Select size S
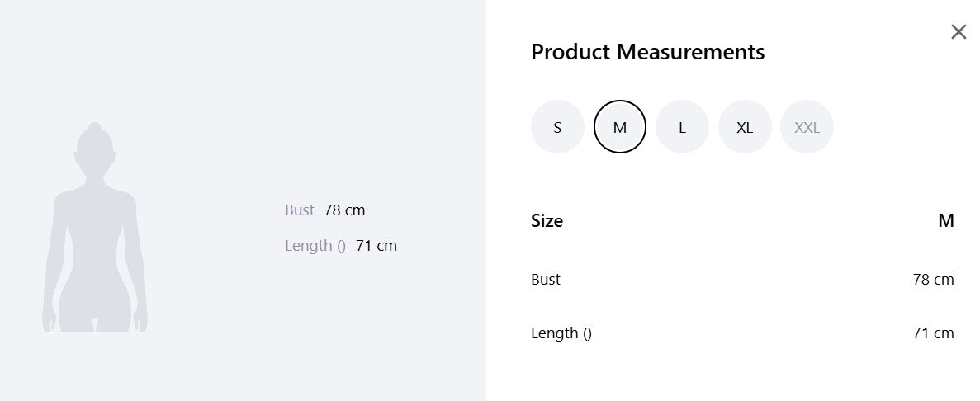The width and height of the screenshot is (980, 401). (557, 127)
